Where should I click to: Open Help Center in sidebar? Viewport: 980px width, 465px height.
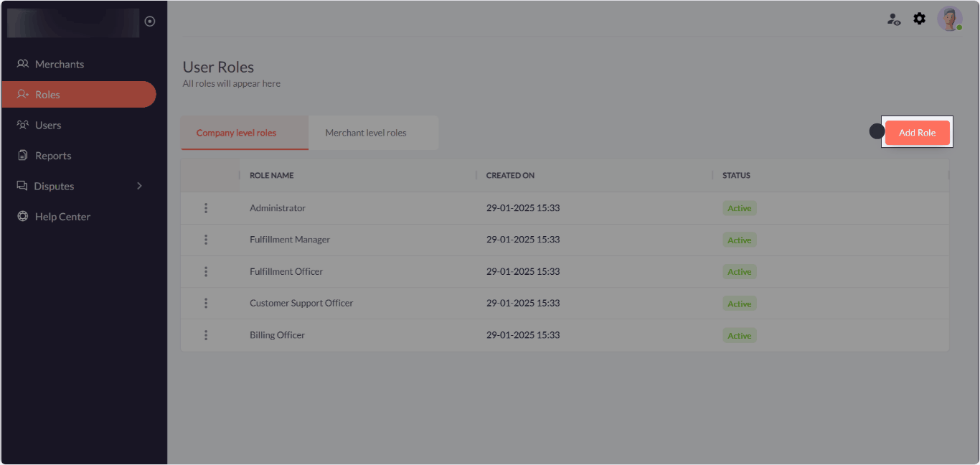tap(79, 217)
